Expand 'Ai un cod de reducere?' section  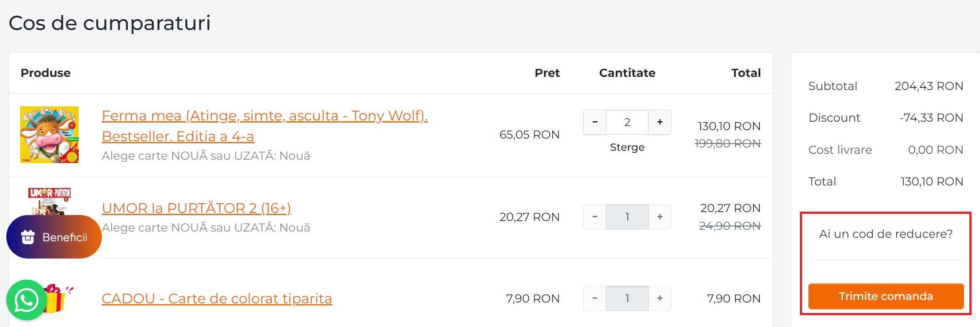pos(886,234)
